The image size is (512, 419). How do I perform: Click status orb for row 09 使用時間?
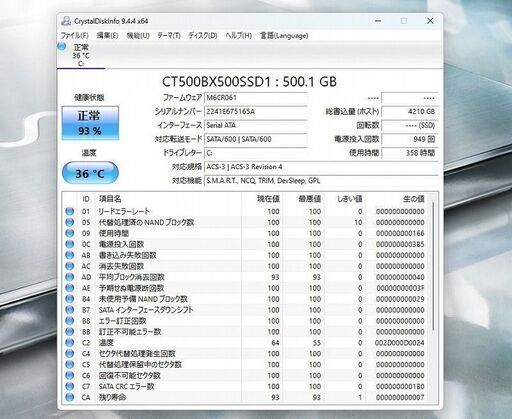[x=69, y=233]
